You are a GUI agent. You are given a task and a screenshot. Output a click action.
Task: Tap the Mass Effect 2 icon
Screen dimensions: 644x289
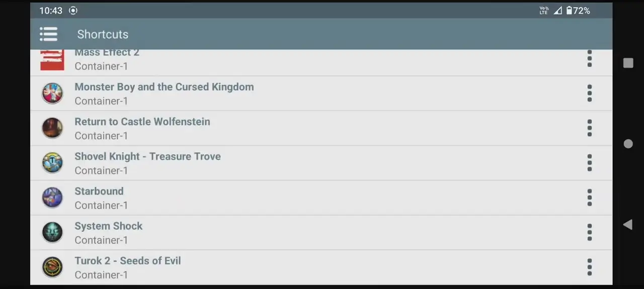(x=52, y=60)
